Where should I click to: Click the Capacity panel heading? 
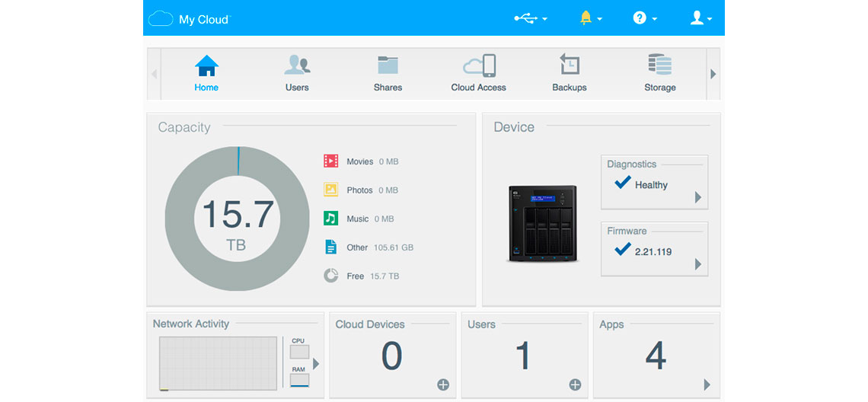(184, 127)
